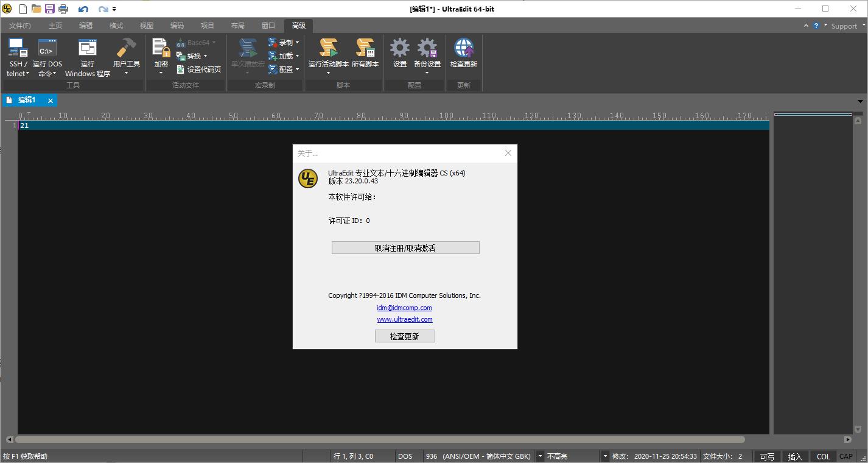Expand the 运行 DOS 命令 dropdown arrow

coord(54,74)
